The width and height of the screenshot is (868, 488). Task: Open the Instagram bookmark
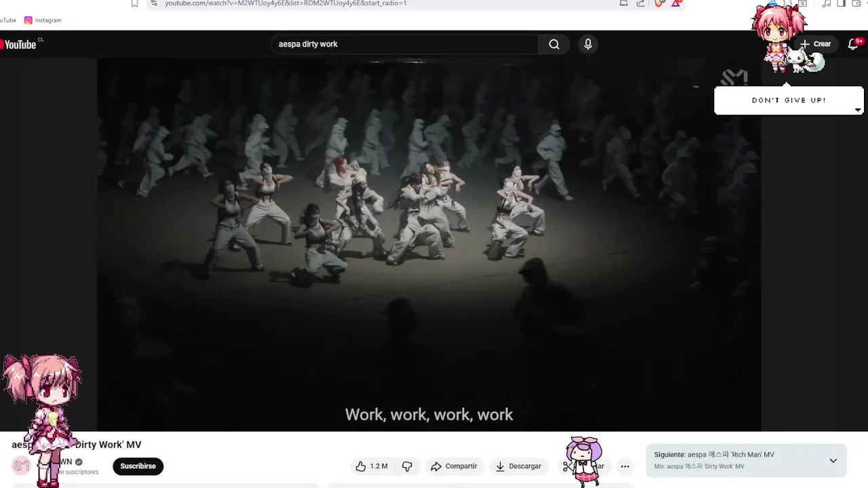tap(43, 20)
